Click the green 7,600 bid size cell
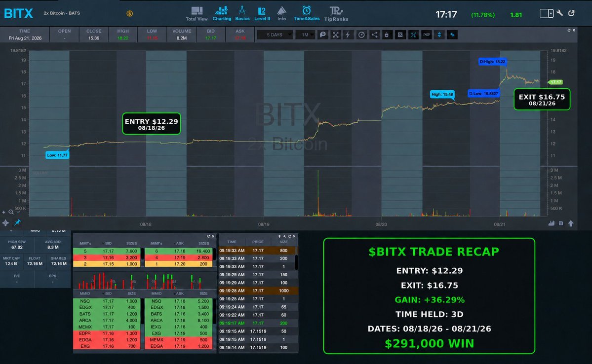The width and height of the screenshot is (592, 364). (x=131, y=251)
